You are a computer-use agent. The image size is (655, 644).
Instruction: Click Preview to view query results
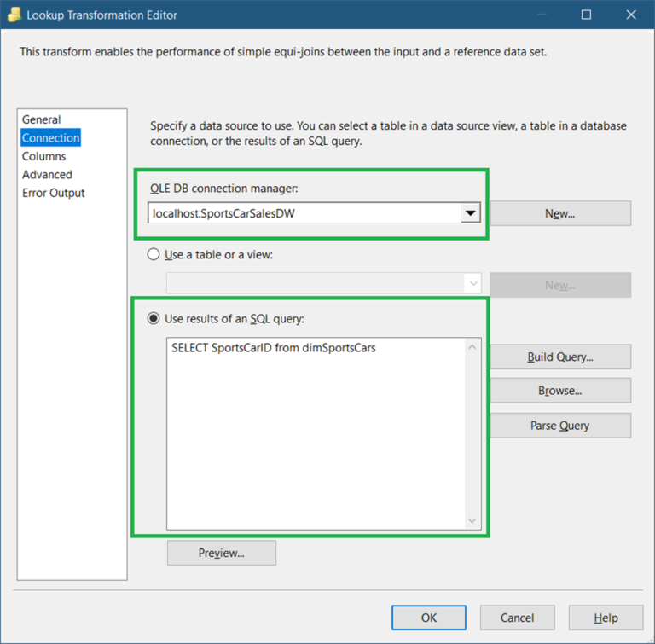[x=221, y=553]
